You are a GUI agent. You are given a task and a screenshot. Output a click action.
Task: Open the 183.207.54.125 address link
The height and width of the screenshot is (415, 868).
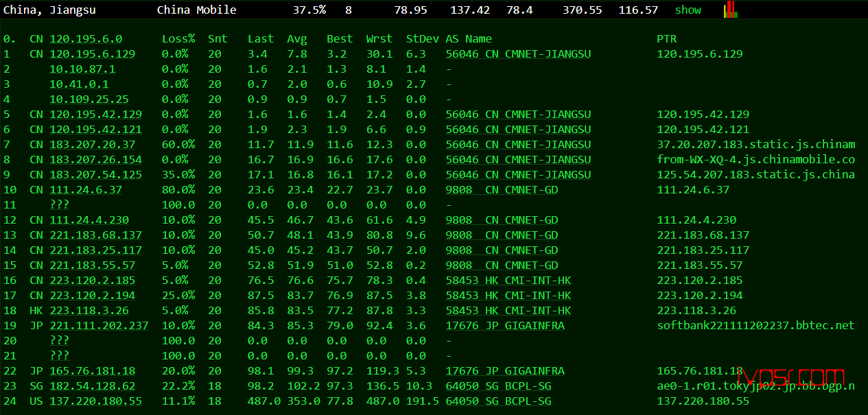pos(96,175)
